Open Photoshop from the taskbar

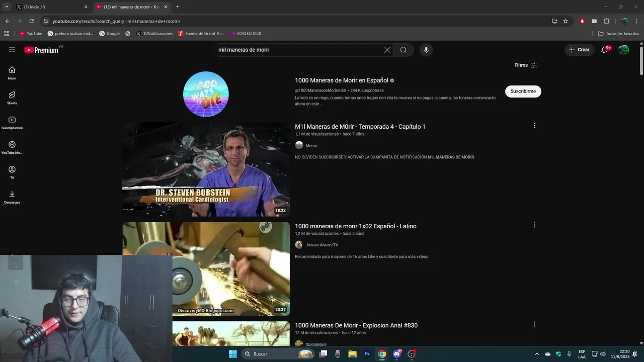pos(367,354)
